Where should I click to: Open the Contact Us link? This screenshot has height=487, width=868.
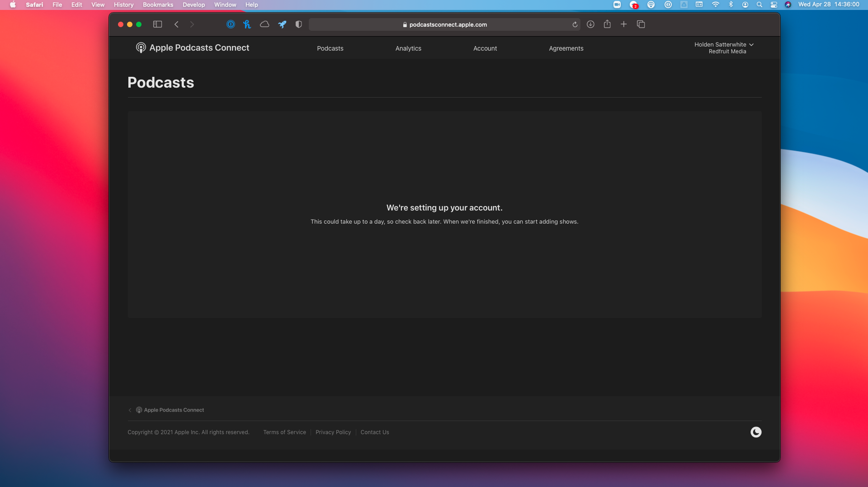point(375,432)
